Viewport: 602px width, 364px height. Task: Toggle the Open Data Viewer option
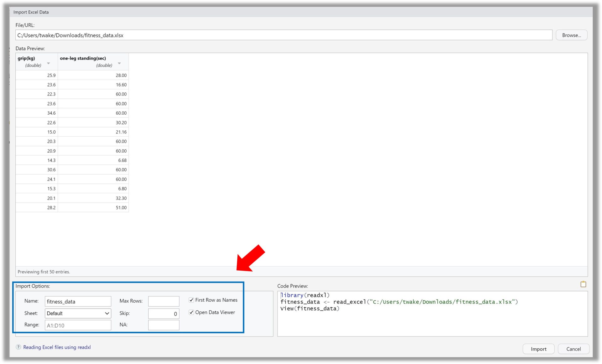191,312
